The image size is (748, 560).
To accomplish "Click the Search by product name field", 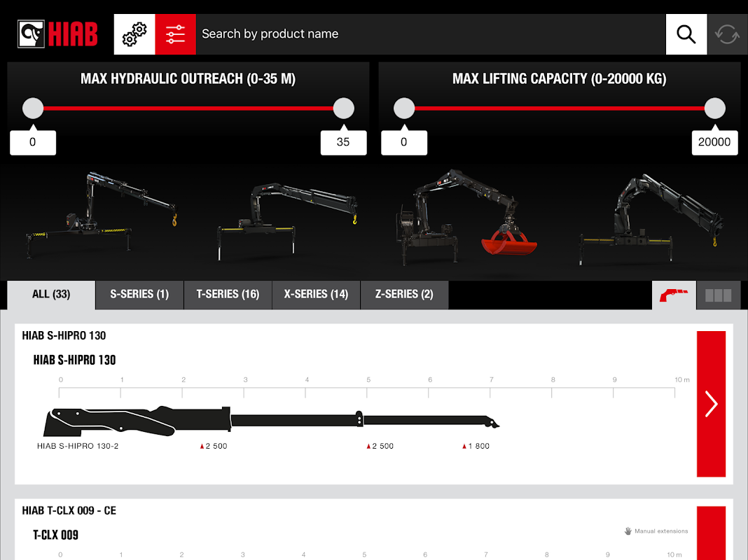I will pos(431,34).
